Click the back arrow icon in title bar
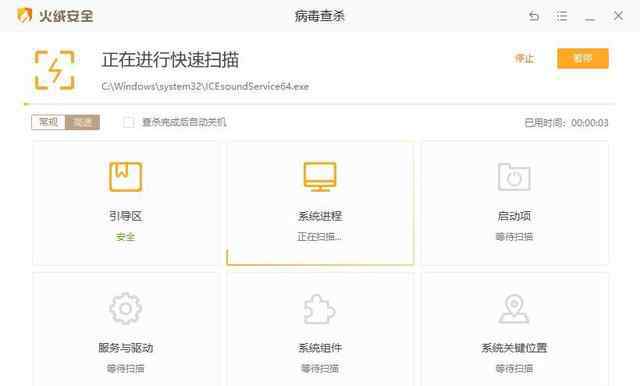The width and height of the screenshot is (640, 386). [x=534, y=16]
